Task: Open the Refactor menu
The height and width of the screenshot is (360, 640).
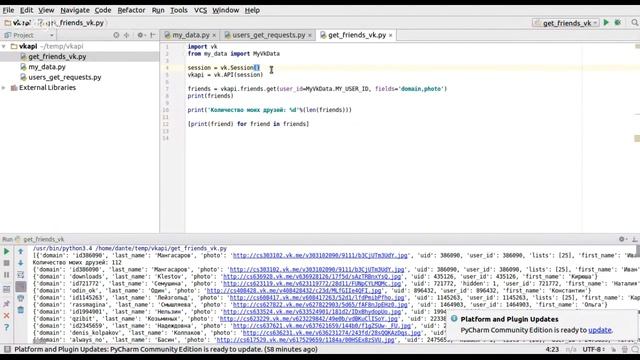Action: point(131,10)
